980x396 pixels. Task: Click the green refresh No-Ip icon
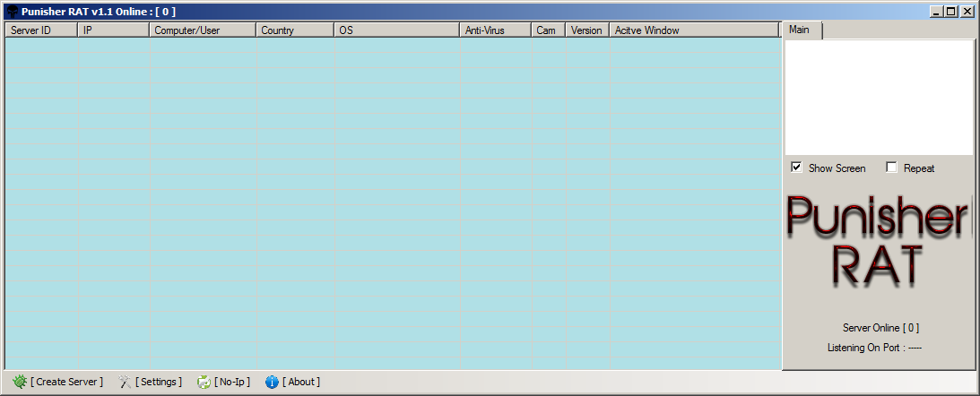[204, 382]
